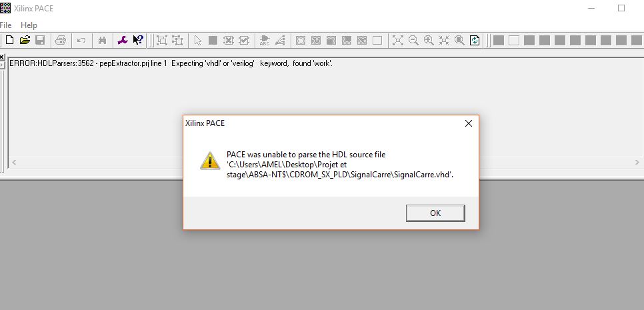Click the Undo arrow icon

(x=81, y=40)
